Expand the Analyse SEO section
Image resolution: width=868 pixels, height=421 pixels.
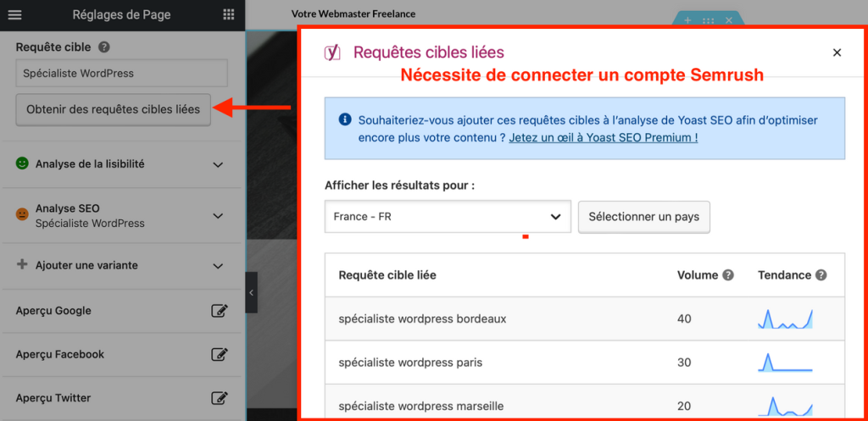pos(218,215)
